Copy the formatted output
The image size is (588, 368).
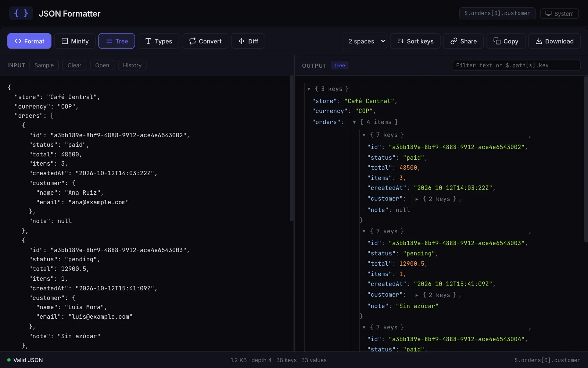[506, 41]
